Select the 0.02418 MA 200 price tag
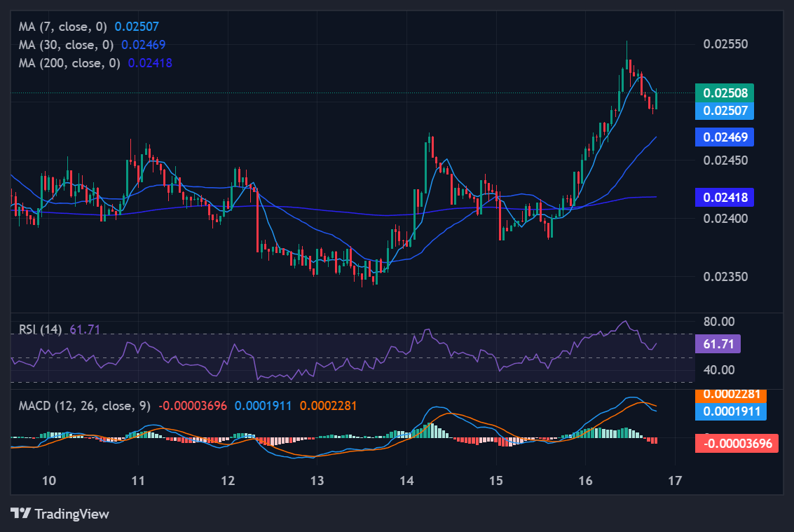This screenshot has width=794, height=532. tap(725, 198)
